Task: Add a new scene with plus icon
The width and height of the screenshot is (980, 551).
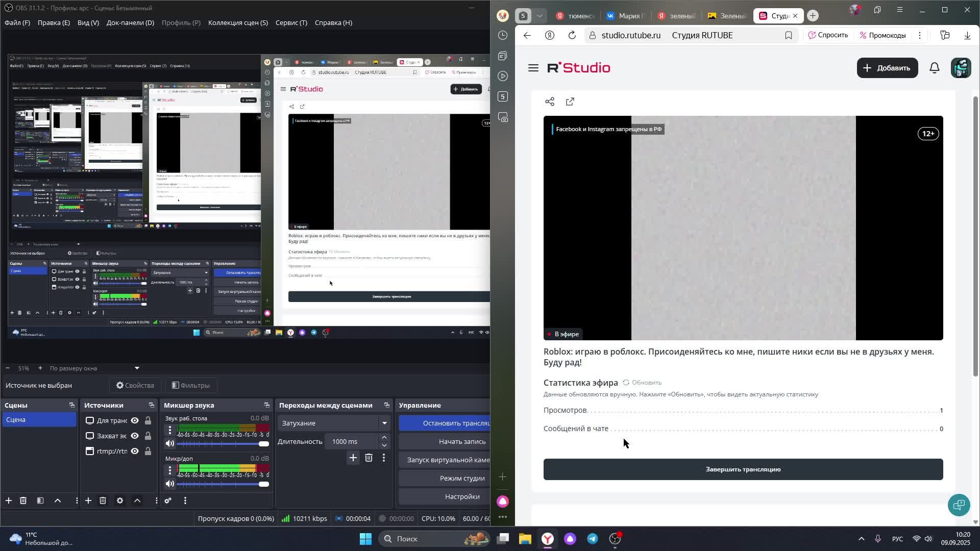Action: coord(9,501)
